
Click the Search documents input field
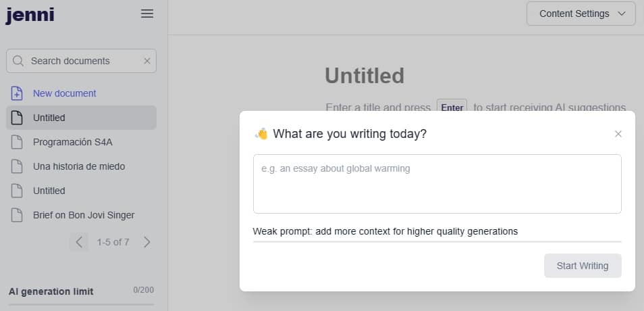click(81, 61)
